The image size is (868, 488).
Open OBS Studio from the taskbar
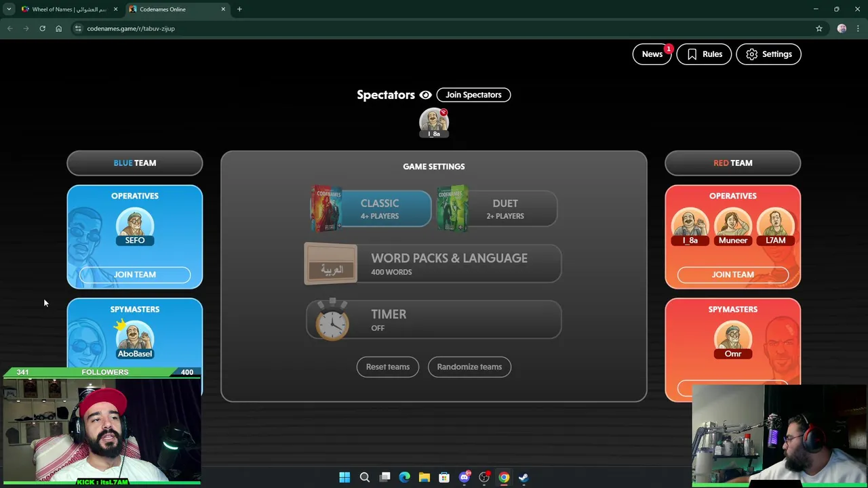point(484,477)
